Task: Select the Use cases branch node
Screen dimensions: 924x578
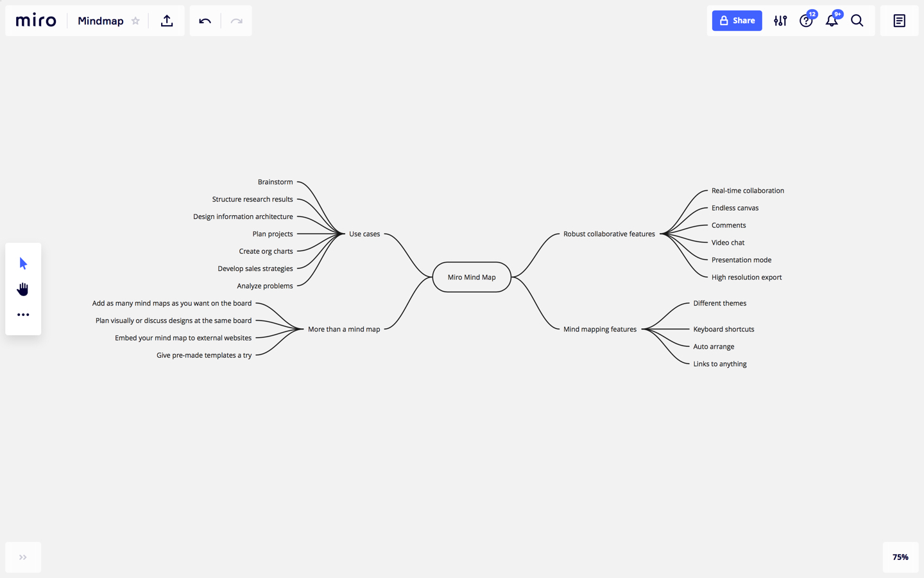Action: point(364,234)
